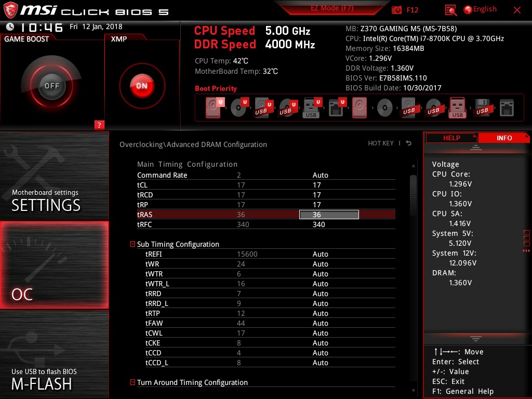The height and width of the screenshot is (399, 532).
Task: Click scrollbar up arrow in settings list
Action: click(413, 166)
